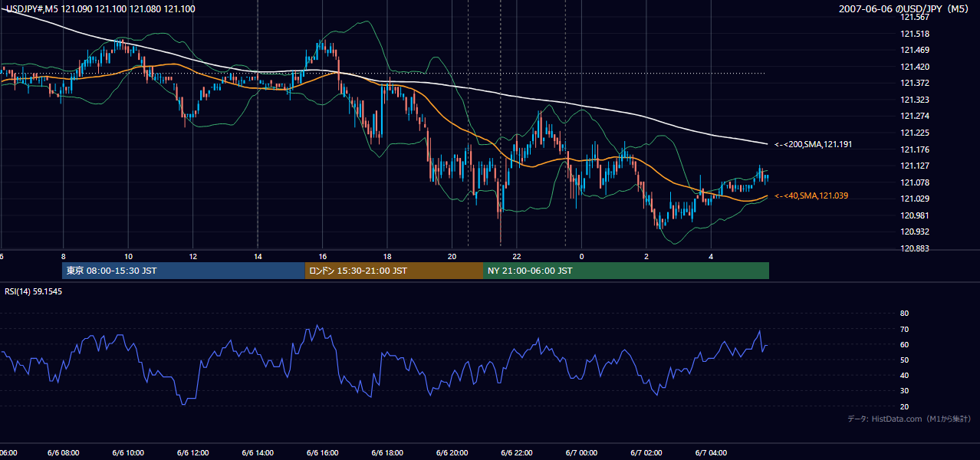Click hour label 12 under the price chart
Screen dimensions: 980x460
(192, 256)
